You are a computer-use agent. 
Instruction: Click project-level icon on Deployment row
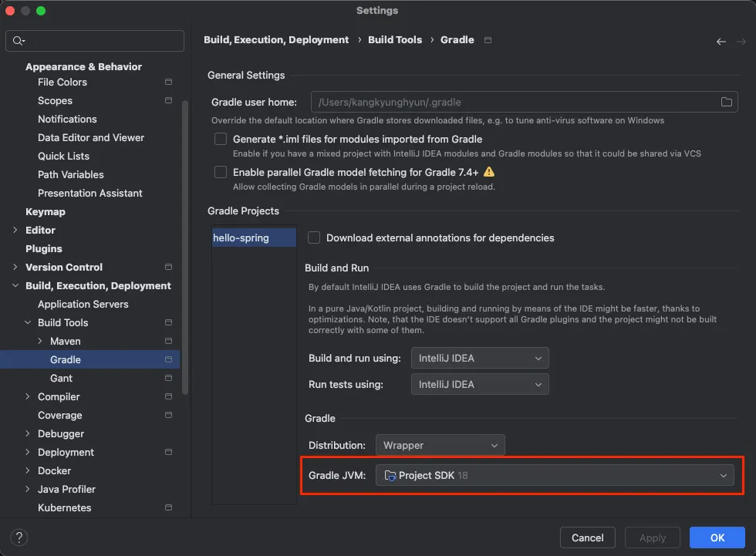tap(168, 452)
